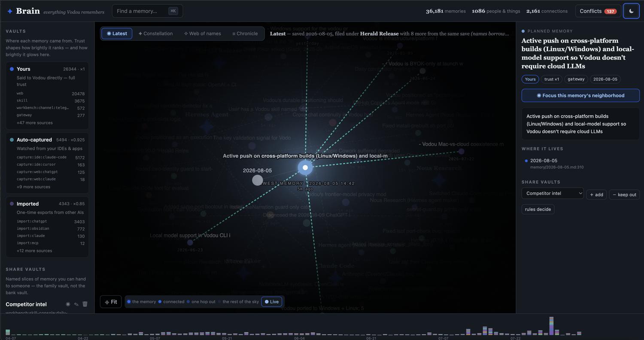Click the Brain sparkle logo icon

click(10, 11)
